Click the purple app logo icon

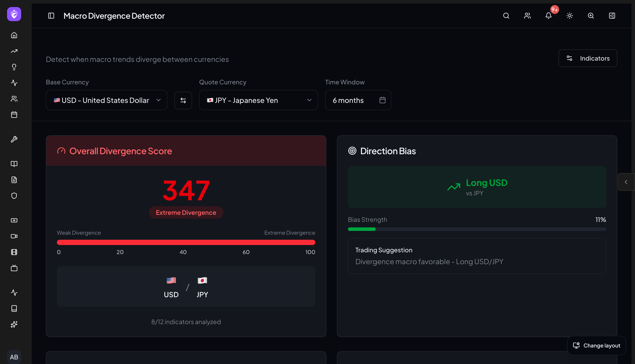click(14, 14)
